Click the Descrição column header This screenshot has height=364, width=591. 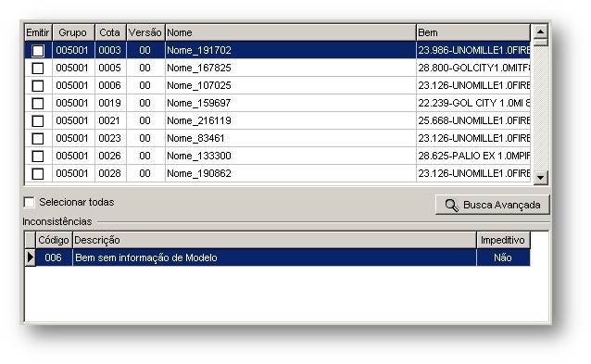(274, 240)
